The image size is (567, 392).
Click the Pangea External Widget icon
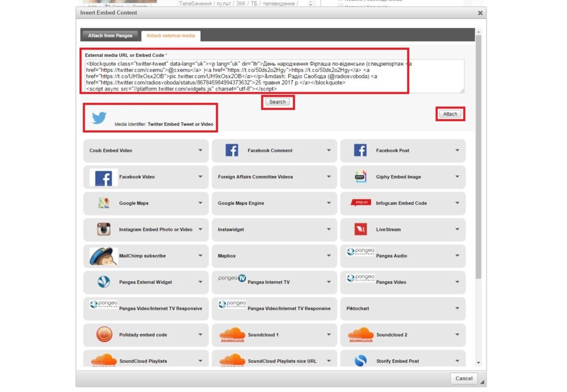click(x=104, y=282)
